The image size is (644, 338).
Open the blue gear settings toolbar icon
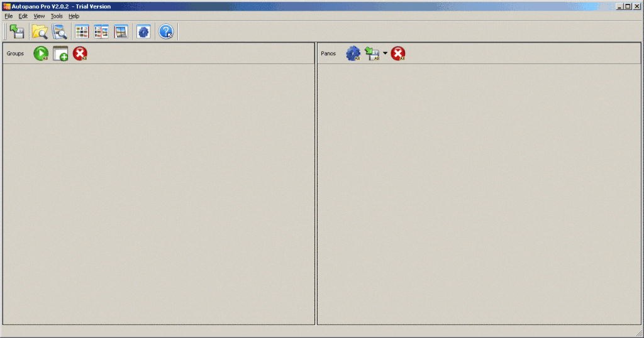click(143, 31)
